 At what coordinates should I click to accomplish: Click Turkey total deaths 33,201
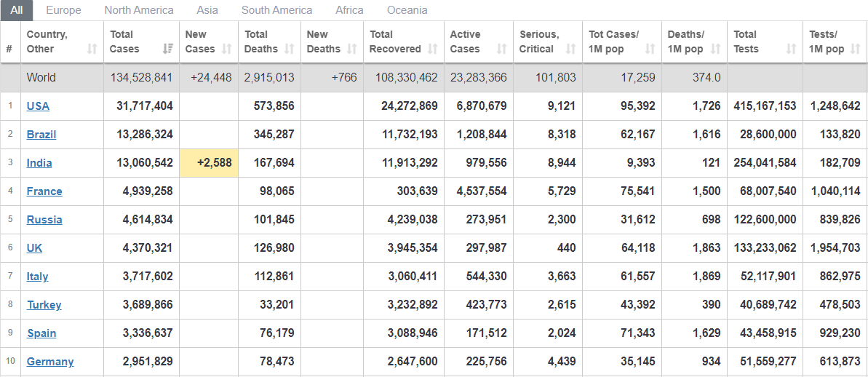[276, 304]
